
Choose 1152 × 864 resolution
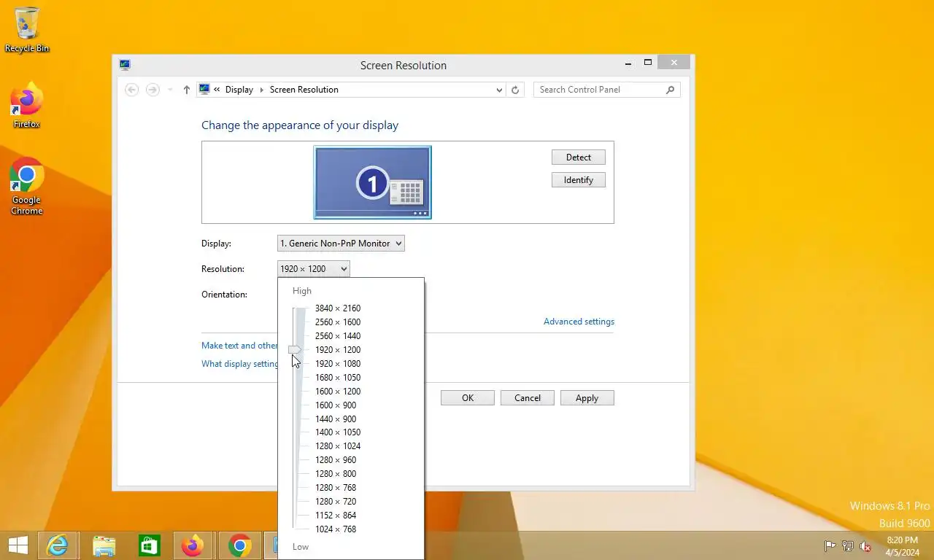pyautogui.click(x=336, y=516)
